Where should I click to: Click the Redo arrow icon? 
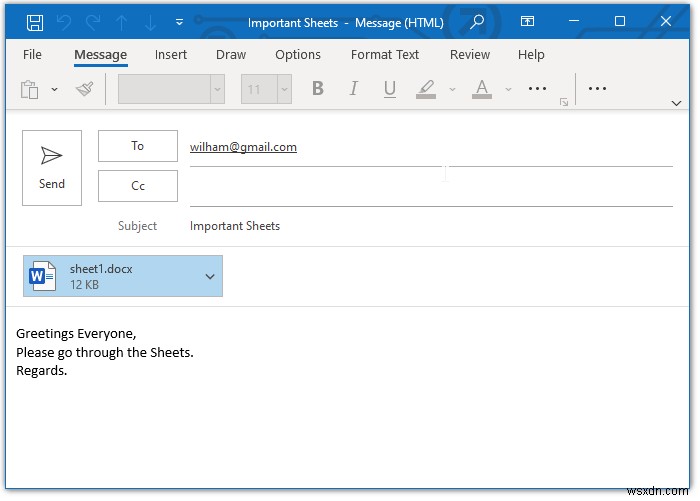point(93,22)
